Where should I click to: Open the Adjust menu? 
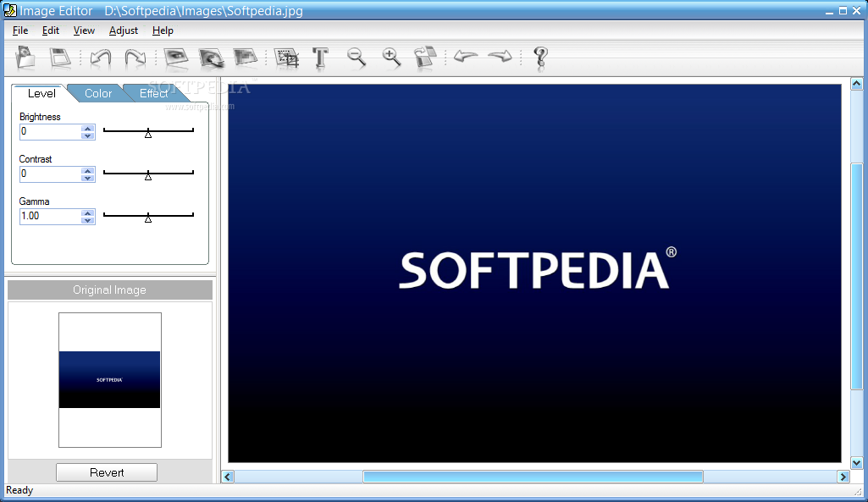pyautogui.click(x=124, y=30)
